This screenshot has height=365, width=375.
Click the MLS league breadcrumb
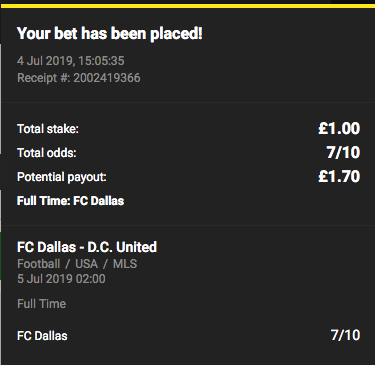point(125,264)
